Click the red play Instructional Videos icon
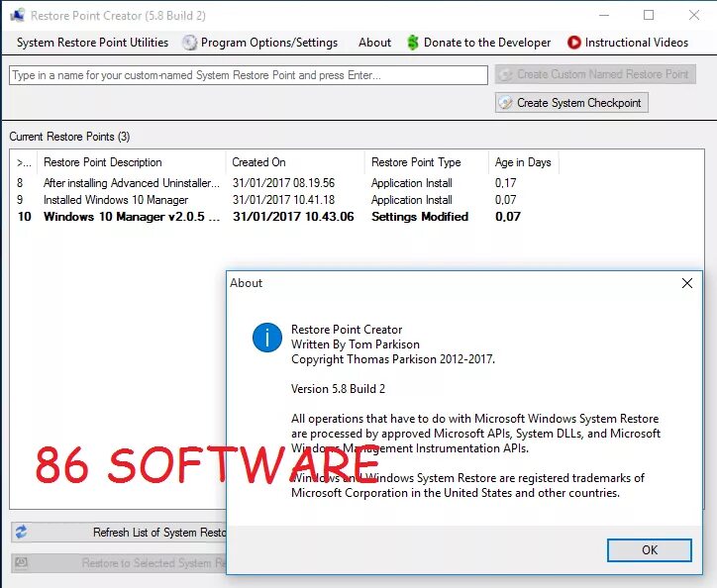 click(573, 43)
